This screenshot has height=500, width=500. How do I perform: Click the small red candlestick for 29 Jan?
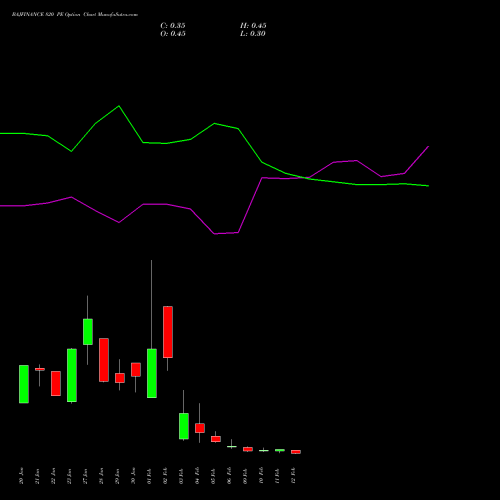click(120, 378)
